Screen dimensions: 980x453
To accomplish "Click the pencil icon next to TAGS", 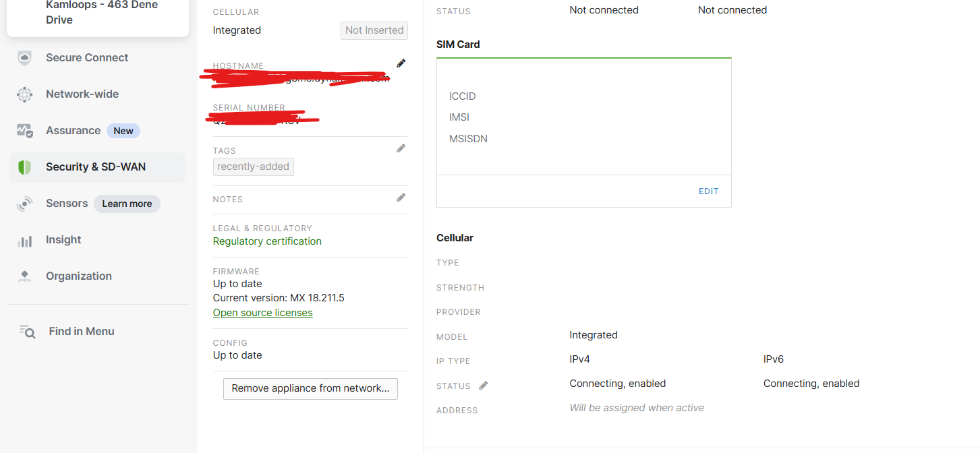I will (401, 148).
